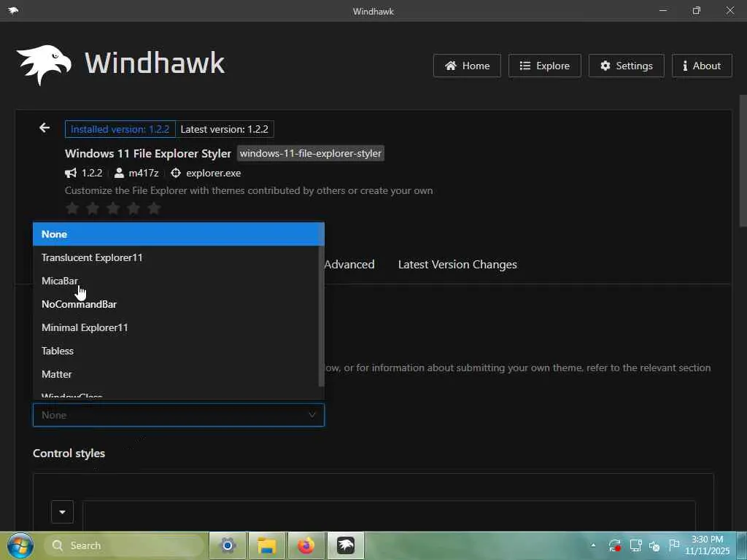Rate the mod with the first star
The image size is (747, 560).
tap(72, 208)
